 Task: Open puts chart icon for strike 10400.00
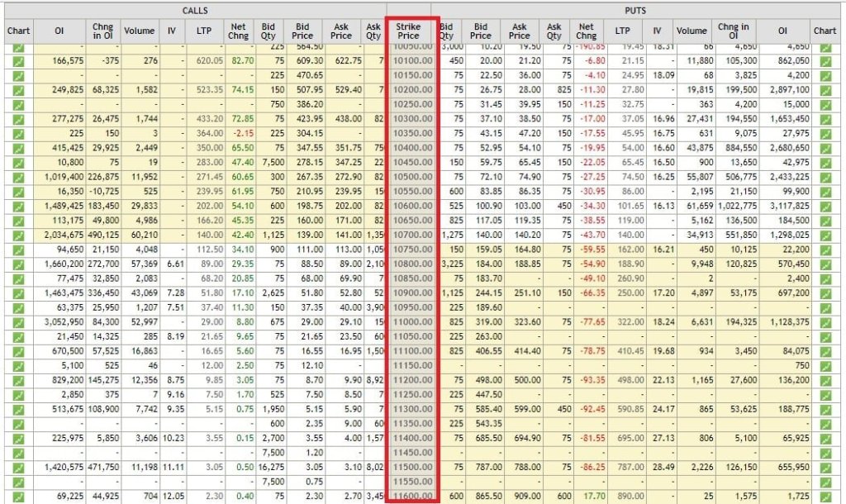[825, 148]
